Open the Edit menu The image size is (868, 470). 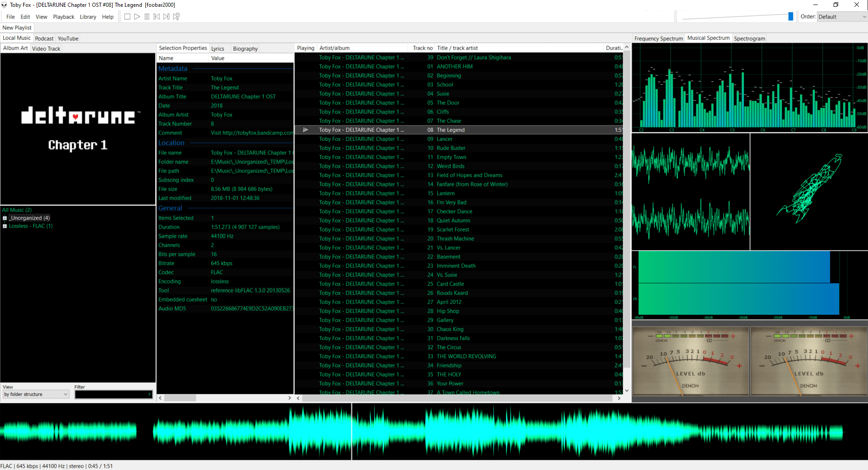(x=25, y=17)
